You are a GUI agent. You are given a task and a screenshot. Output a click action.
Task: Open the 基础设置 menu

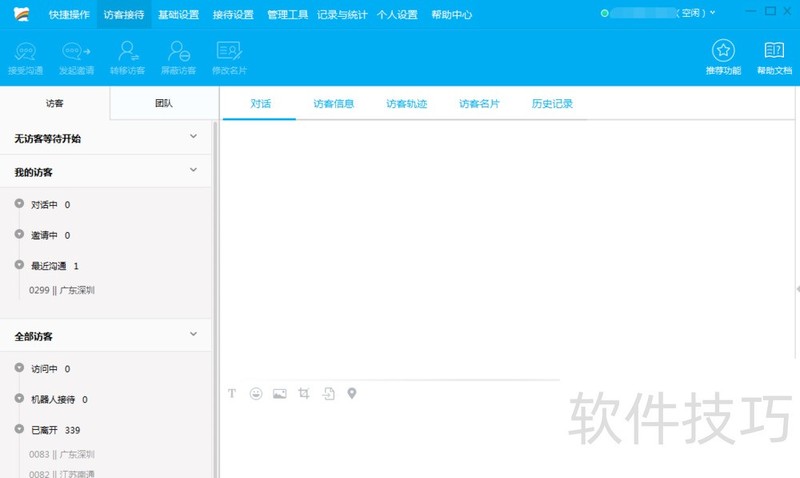point(178,15)
